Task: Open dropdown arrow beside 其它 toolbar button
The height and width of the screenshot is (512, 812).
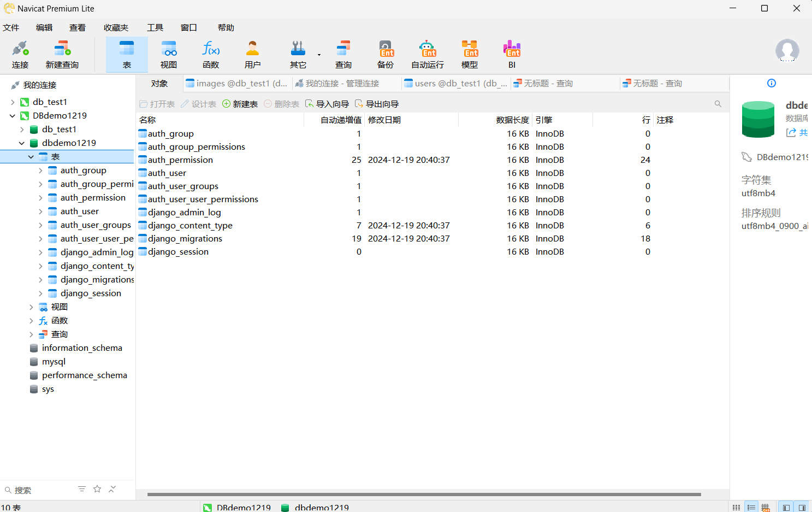Action: coord(319,55)
